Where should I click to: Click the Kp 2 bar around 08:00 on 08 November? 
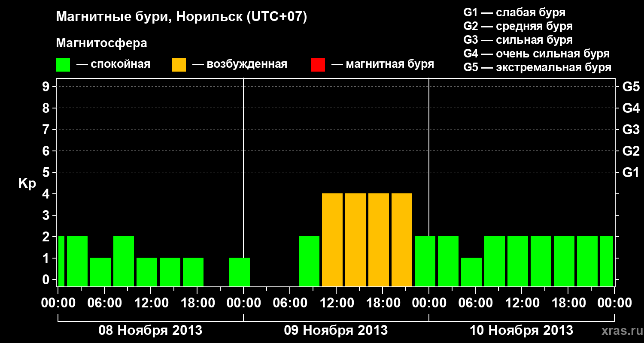[x=124, y=261]
